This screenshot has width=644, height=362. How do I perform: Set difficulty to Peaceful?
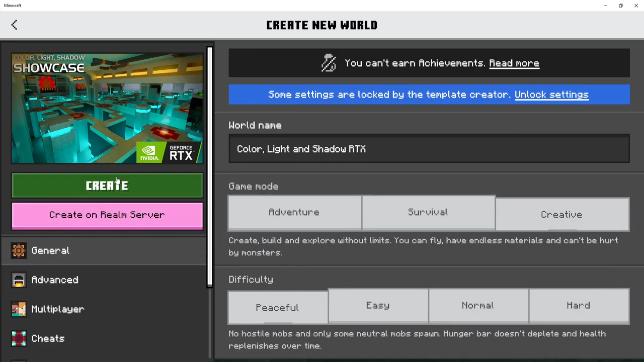pyautogui.click(x=278, y=307)
